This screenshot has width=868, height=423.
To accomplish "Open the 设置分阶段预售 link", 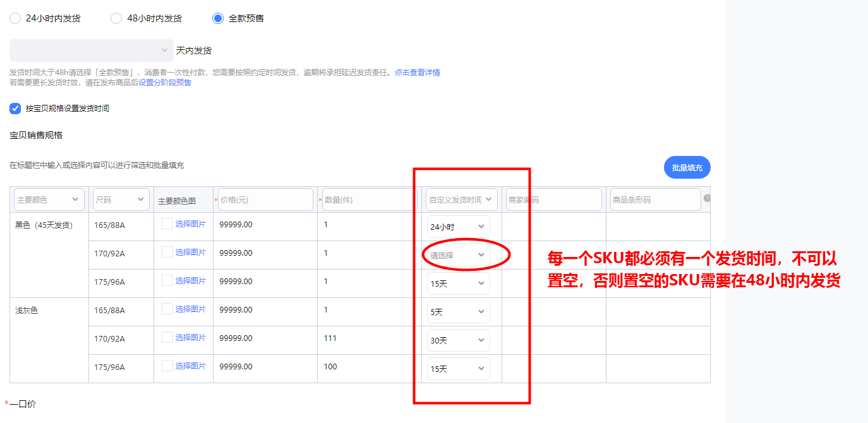I will 165,83.
